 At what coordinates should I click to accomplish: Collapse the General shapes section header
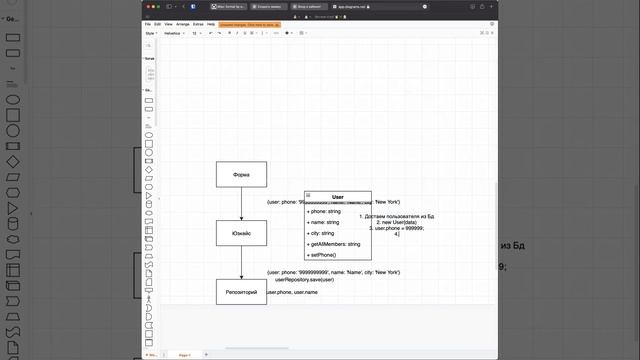149,90
